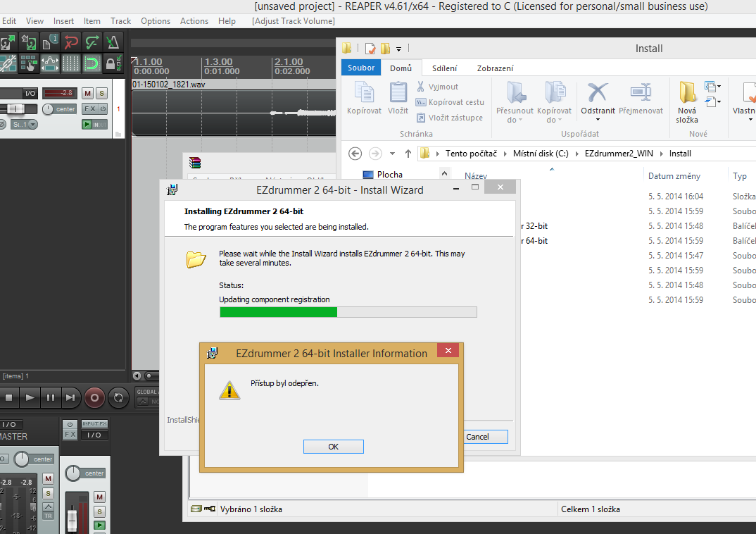Toggle move envelope points with items icon
Image resolution: width=756 pixels, height=534 pixels.
pos(50,63)
